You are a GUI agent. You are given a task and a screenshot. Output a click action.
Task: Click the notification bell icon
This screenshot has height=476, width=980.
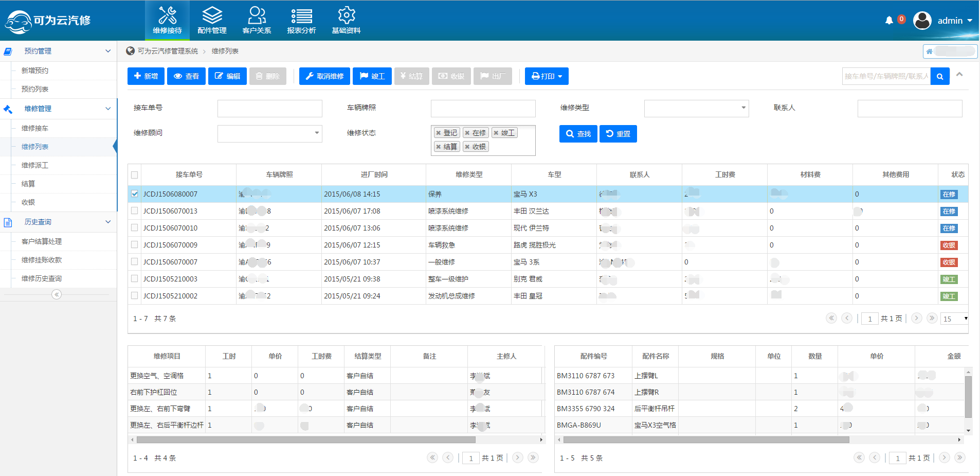[x=889, y=21]
